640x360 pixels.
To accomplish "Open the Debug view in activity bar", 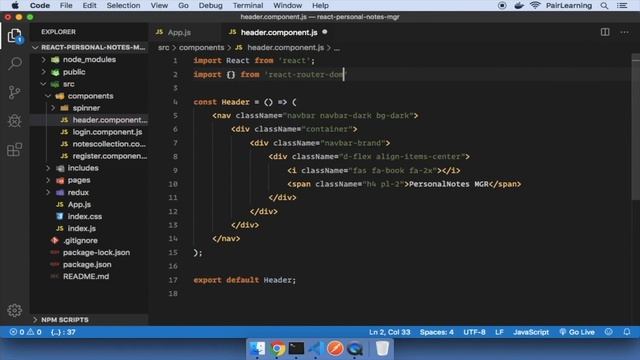I will pos(15,121).
